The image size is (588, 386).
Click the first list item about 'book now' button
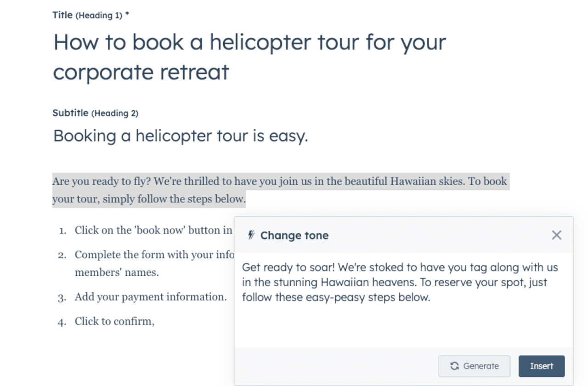pyautogui.click(x=154, y=230)
